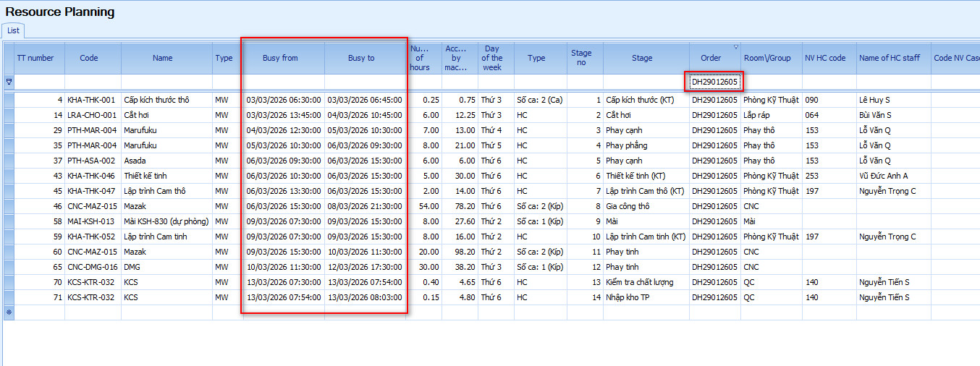The width and height of the screenshot is (980, 366).
Task: Click the filter cell under Code column
Action: pyautogui.click(x=93, y=82)
